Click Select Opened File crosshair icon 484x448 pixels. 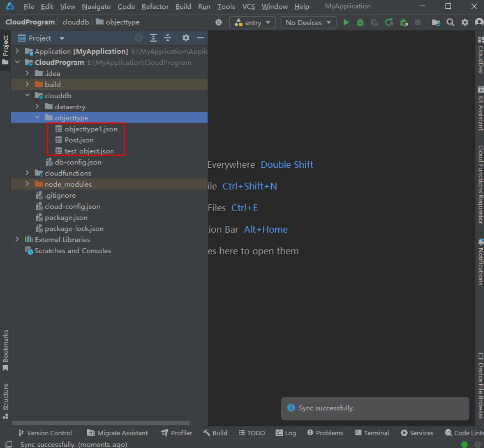[139, 38]
